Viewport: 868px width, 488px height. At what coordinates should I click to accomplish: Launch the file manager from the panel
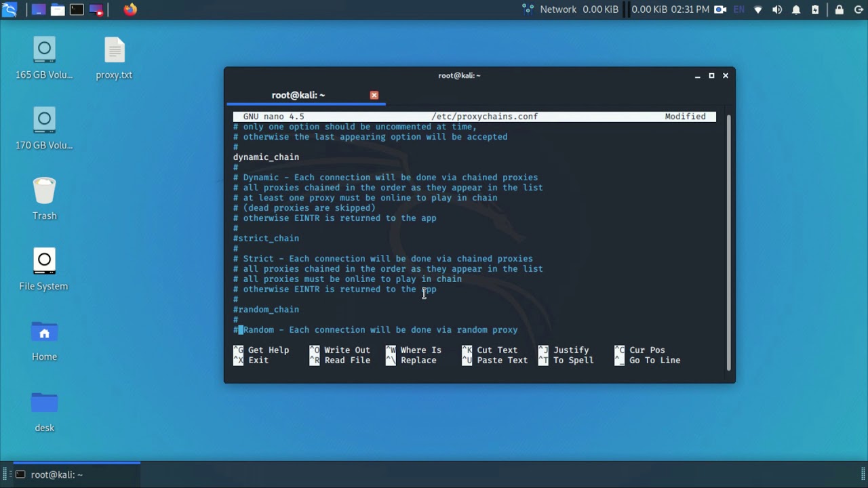(x=58, y=9)
